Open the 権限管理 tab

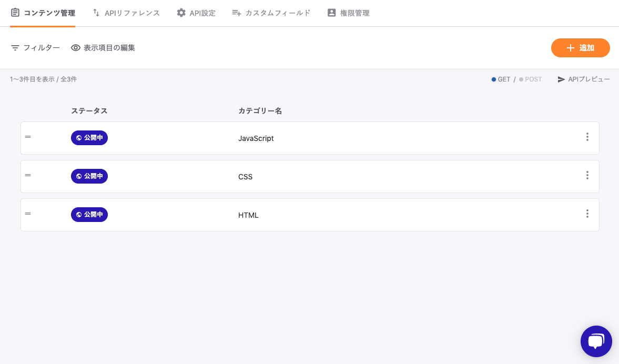point(348,13)
